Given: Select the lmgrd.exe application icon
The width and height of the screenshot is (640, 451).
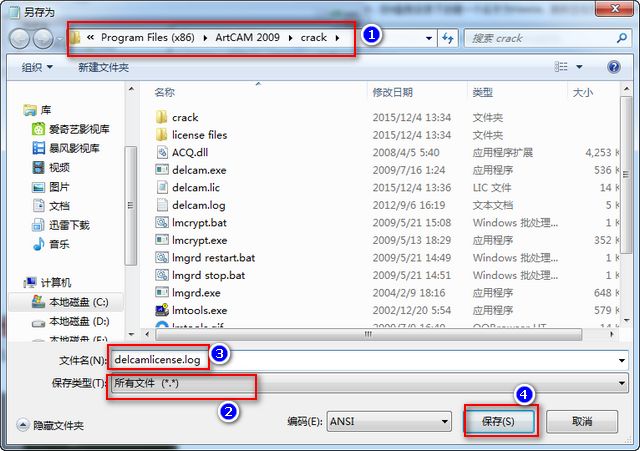Looking at the screenshot, I should click(162, 293).
